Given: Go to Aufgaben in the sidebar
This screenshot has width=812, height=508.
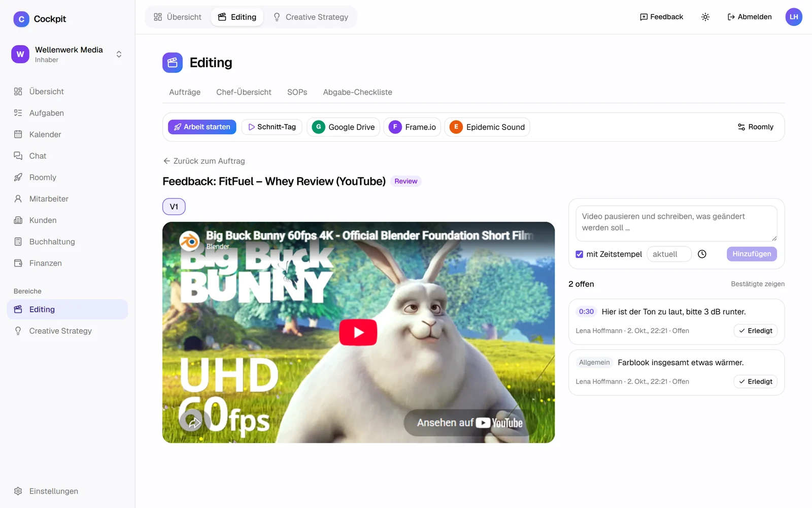Looking at the screenshot, I should click(67, 113).
